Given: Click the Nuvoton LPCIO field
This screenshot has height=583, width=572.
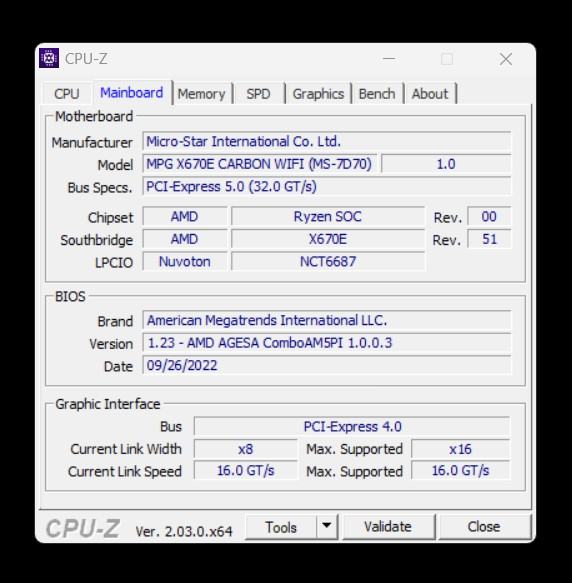Looking at the screenshot, I should 184,261.
